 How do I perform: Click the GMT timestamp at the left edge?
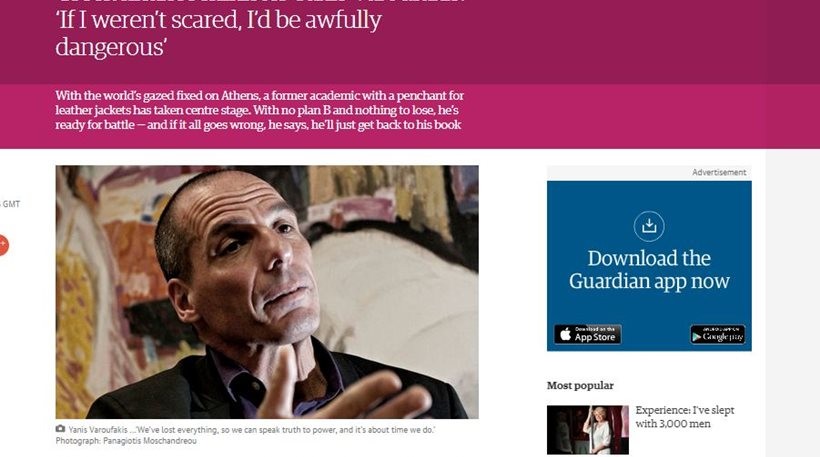coord(10,204)
